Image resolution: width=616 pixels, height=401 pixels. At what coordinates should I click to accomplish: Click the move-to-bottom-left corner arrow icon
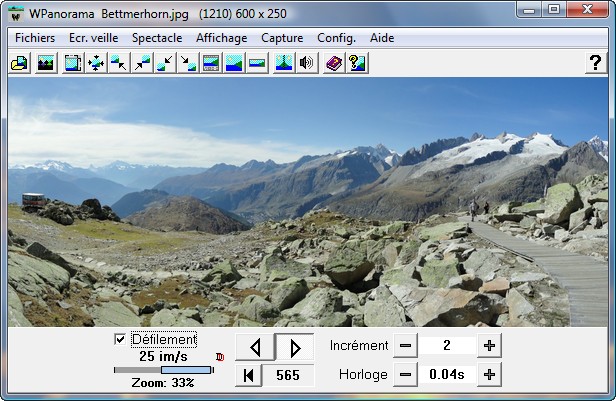[165, 63]
